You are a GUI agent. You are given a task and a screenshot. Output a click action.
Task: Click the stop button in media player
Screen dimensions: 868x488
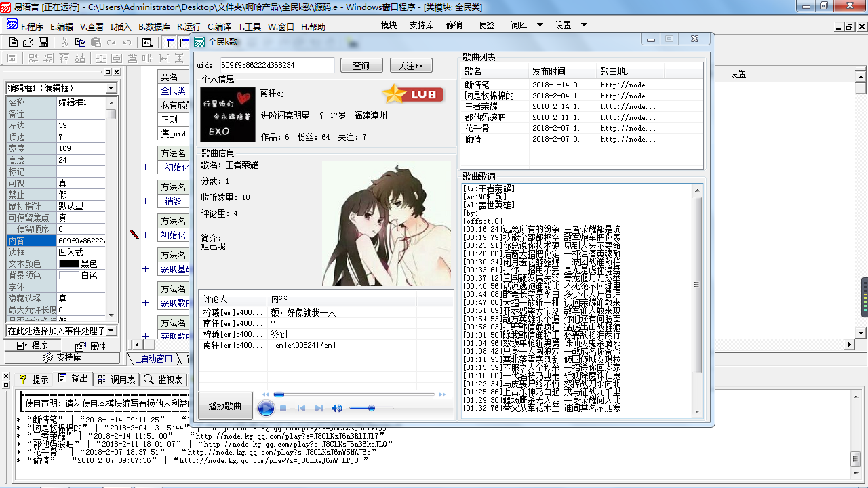(283, 409)
